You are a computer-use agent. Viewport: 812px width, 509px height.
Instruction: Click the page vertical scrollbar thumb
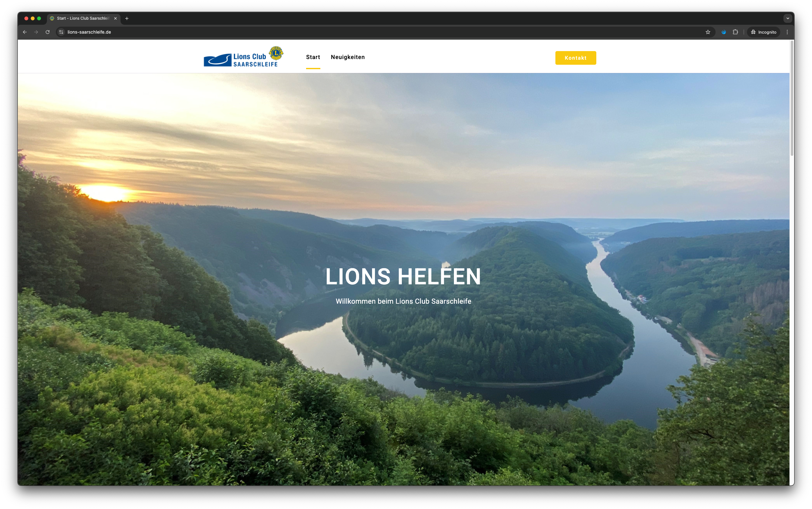791,98
